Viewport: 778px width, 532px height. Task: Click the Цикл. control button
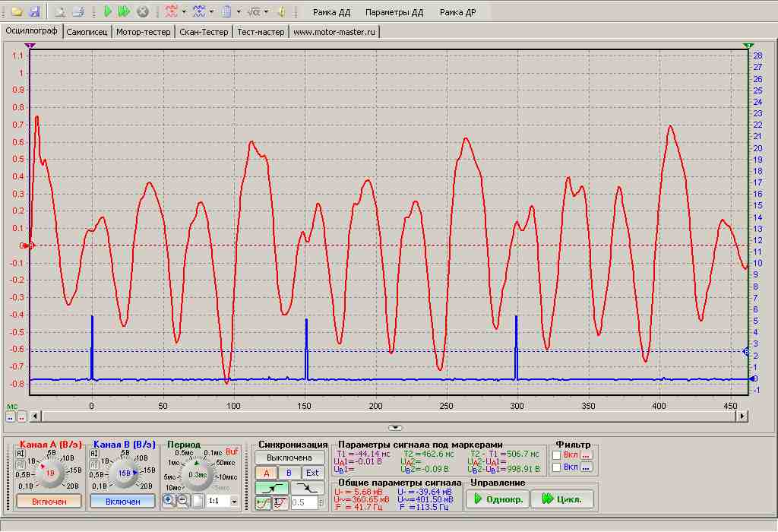tap(562, 499)
